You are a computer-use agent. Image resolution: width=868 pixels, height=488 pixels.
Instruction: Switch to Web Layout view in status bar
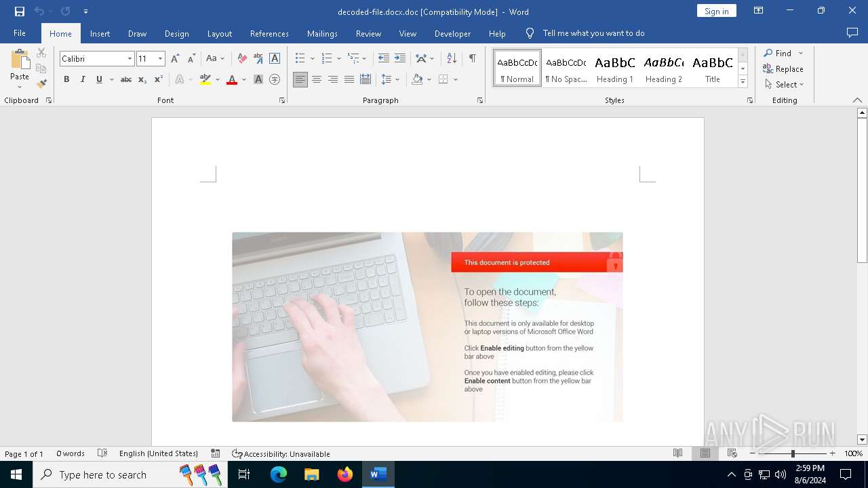(732, 453)
